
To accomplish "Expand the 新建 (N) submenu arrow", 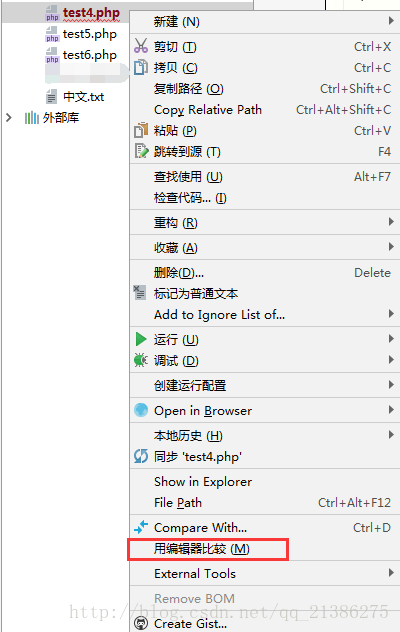I will coord(391,20).
